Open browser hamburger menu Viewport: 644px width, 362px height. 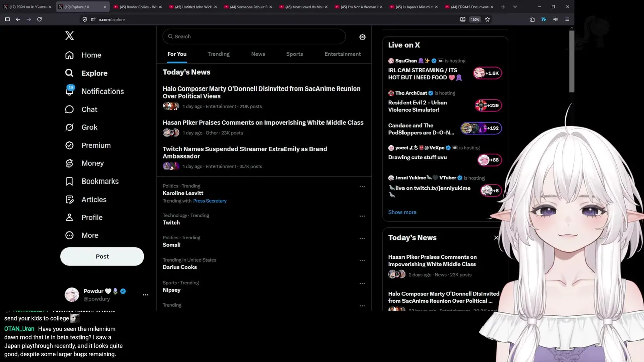[567, 19]
